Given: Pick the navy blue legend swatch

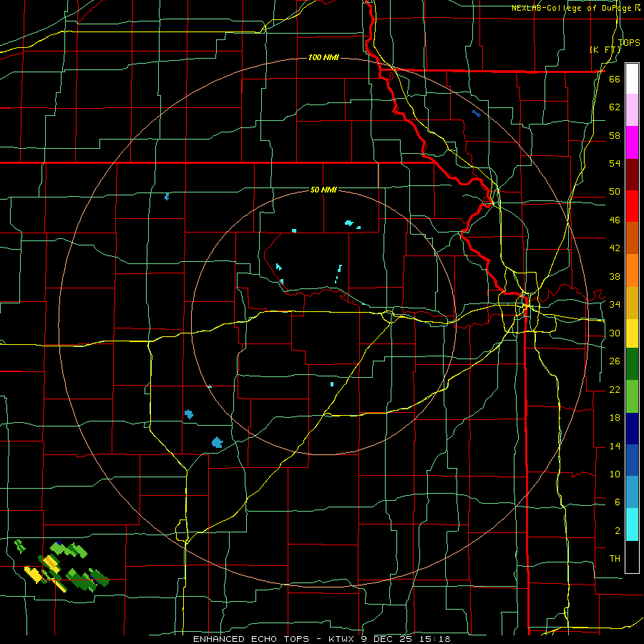Looking at the screenshot, I should coord(632,429).
